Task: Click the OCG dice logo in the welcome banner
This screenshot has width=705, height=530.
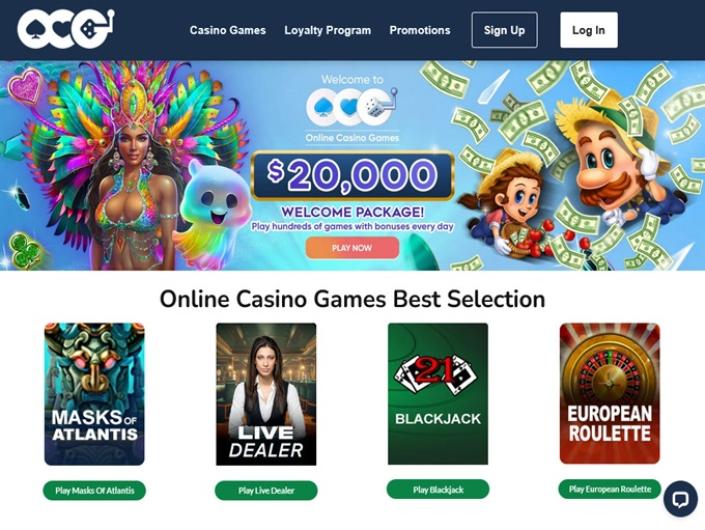Action: click(352, 107)
